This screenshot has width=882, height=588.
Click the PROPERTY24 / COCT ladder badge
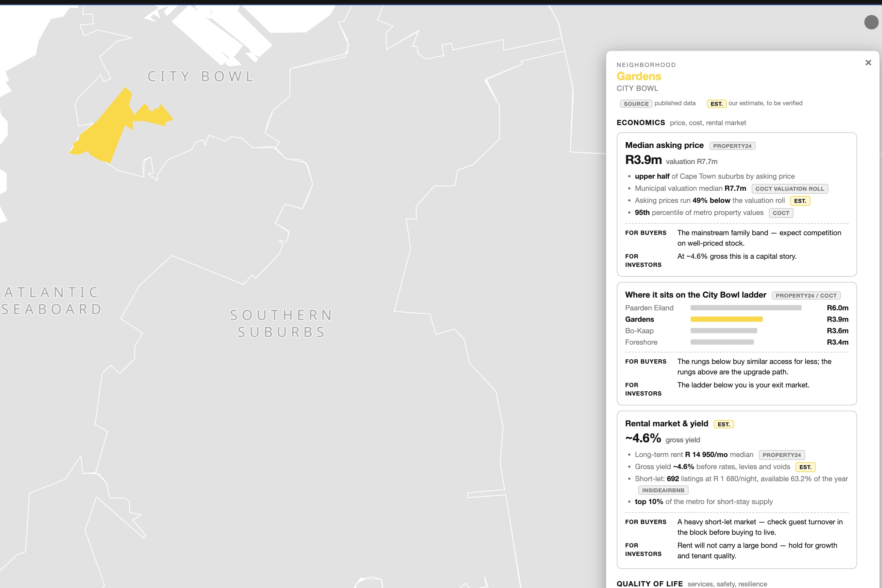(x=806, y=296)
